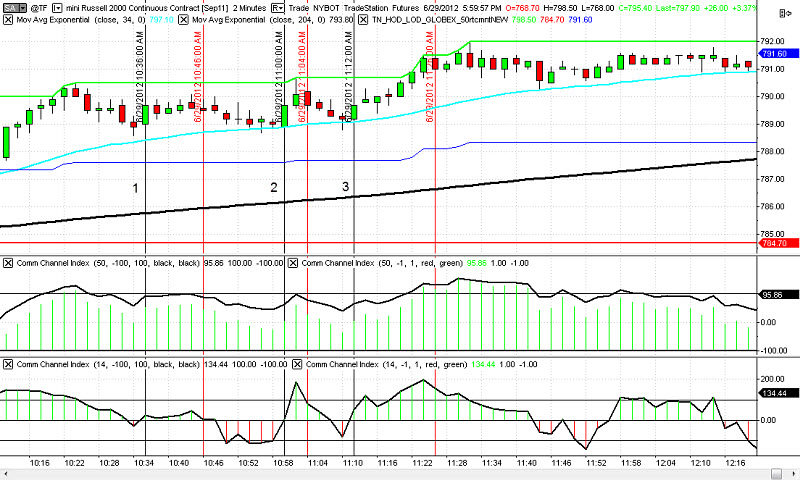The height and width of the screenshot is (480, 800).
Task: Click the H=798.50 high price text
Action: click(x=561, y=8)
